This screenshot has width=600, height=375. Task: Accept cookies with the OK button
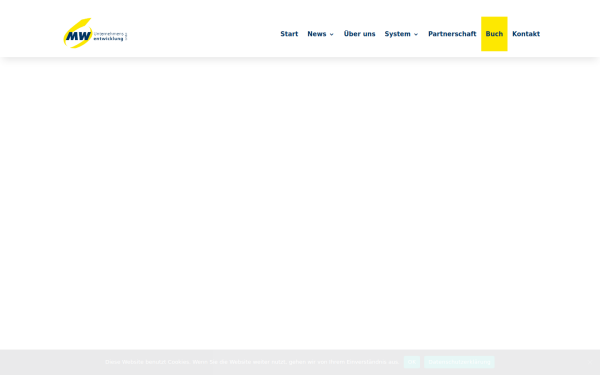click(412, 362)
